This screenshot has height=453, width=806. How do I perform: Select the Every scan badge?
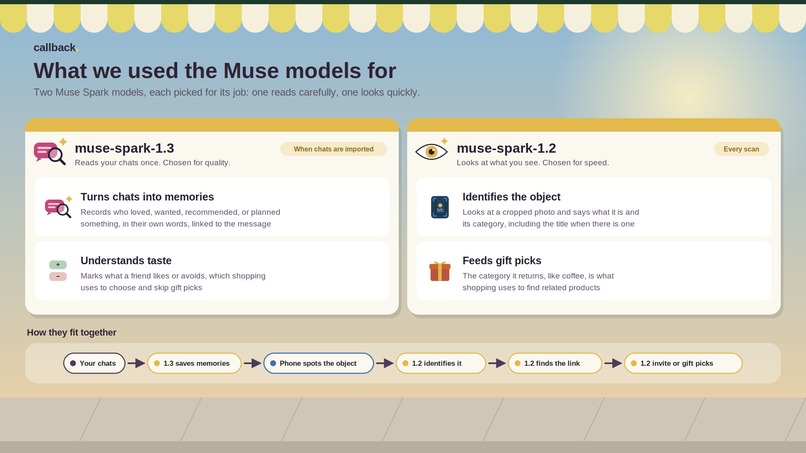point(741,149)
